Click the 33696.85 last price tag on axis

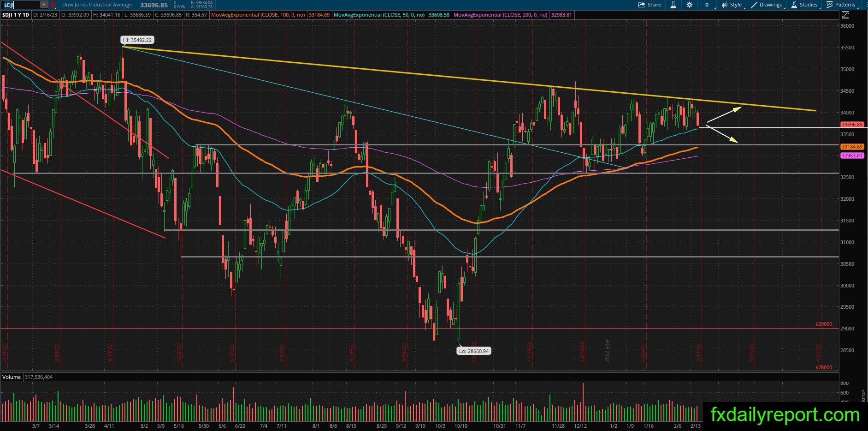pos(852,125)
